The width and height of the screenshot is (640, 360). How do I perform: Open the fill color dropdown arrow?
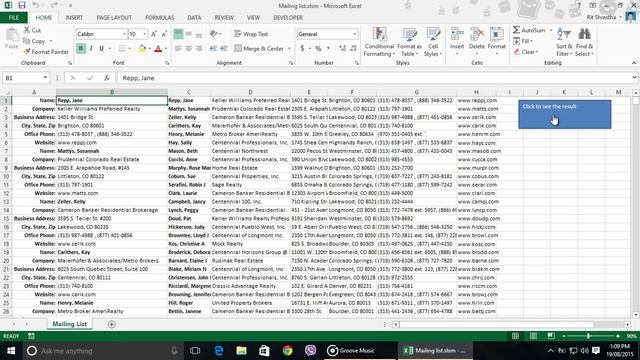pyautogui.click(x=149, y=49)
